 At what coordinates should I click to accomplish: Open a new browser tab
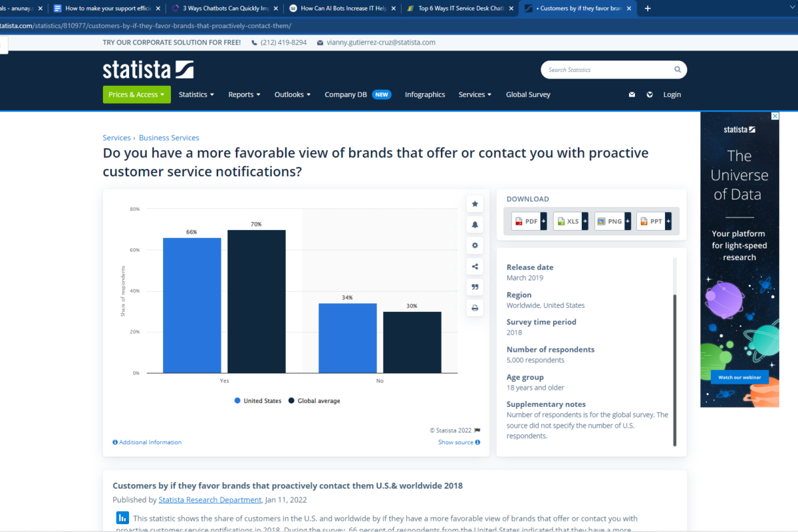[648, 9]
